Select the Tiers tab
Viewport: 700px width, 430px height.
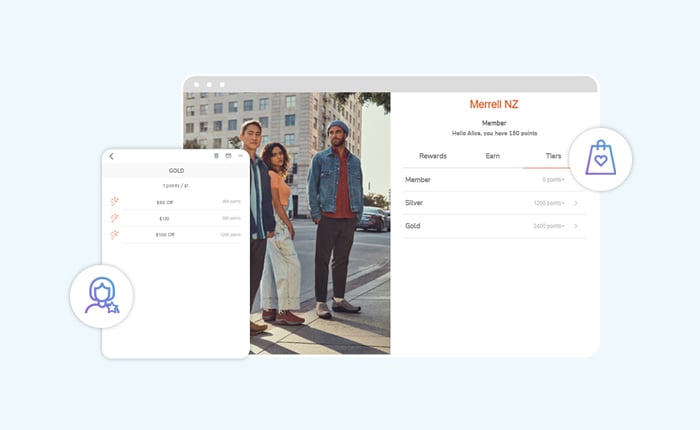tap(553, 156)
